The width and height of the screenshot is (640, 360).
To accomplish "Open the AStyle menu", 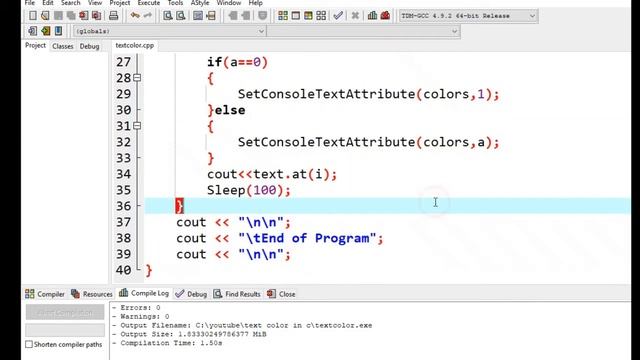I will [x=200, y=3].
